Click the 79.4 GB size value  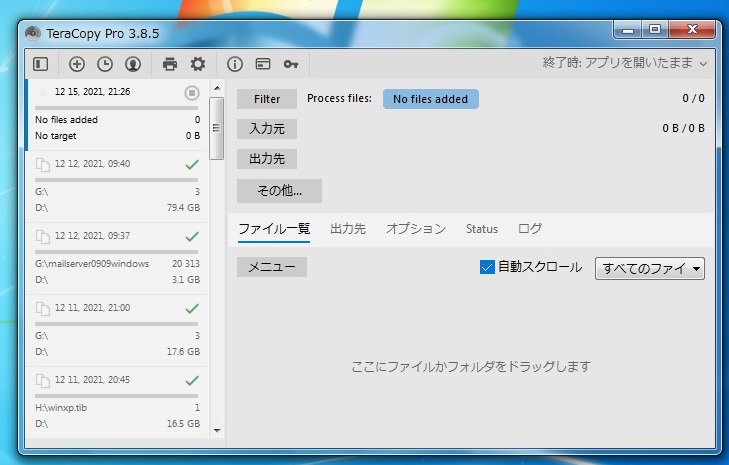tap(184, 207)
